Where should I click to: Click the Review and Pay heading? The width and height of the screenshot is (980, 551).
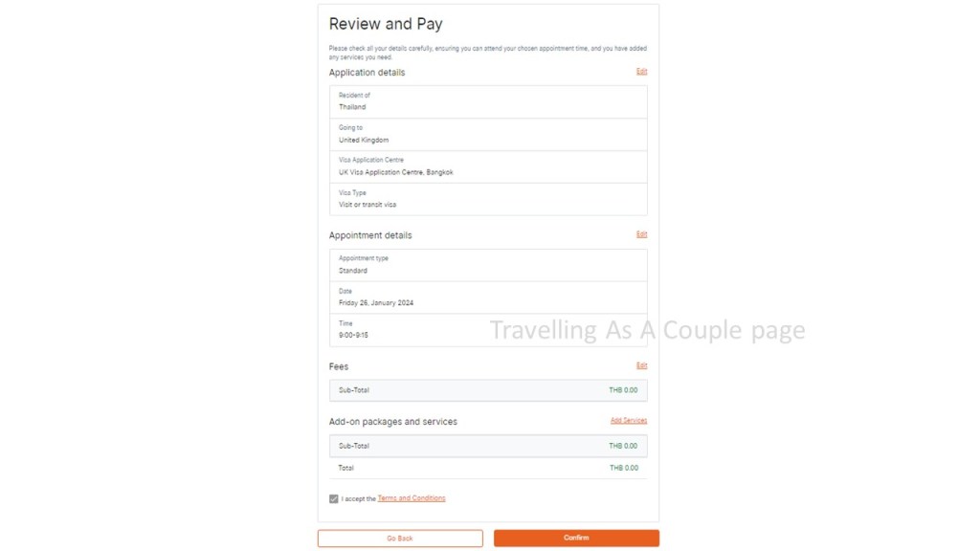(386, 24)
